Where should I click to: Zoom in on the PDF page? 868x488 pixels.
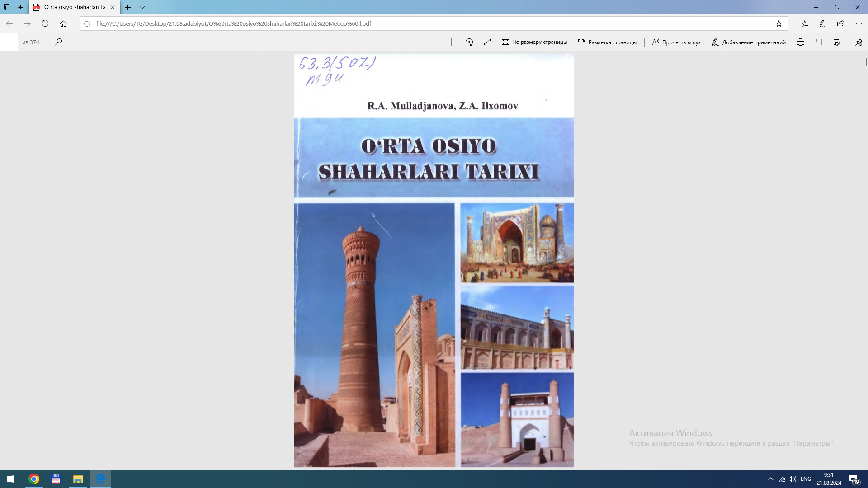click(451, 42)
